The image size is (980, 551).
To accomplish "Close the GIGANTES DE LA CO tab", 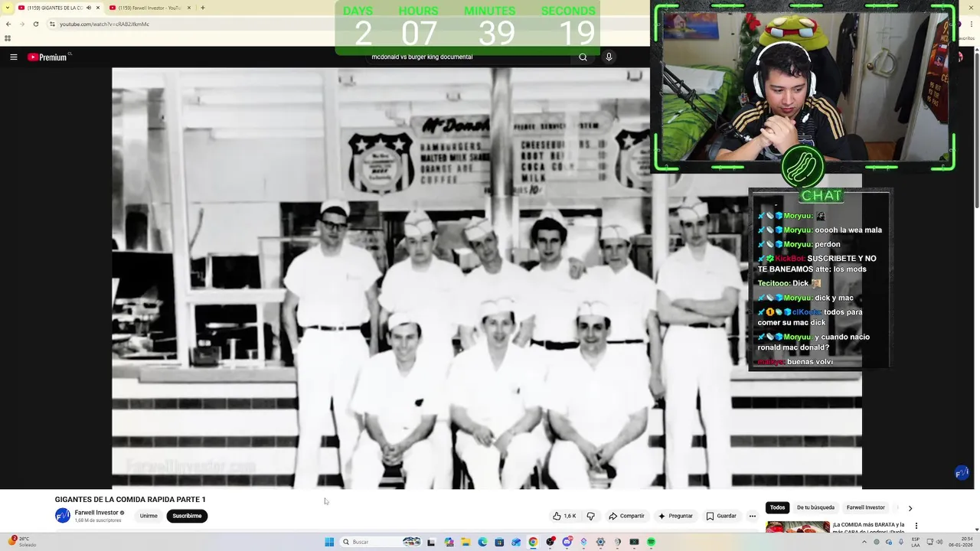I will (98, 8).
